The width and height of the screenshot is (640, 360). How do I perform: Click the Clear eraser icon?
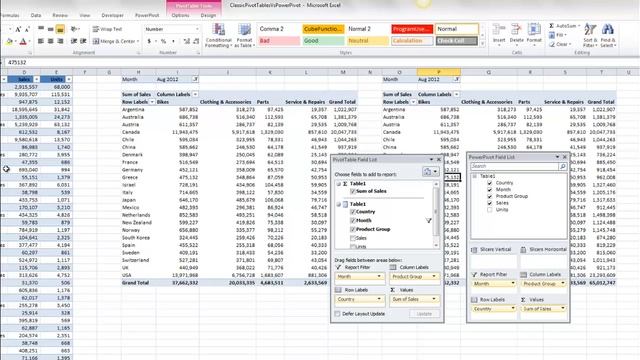pyautogui.click(x=552, y=44)
